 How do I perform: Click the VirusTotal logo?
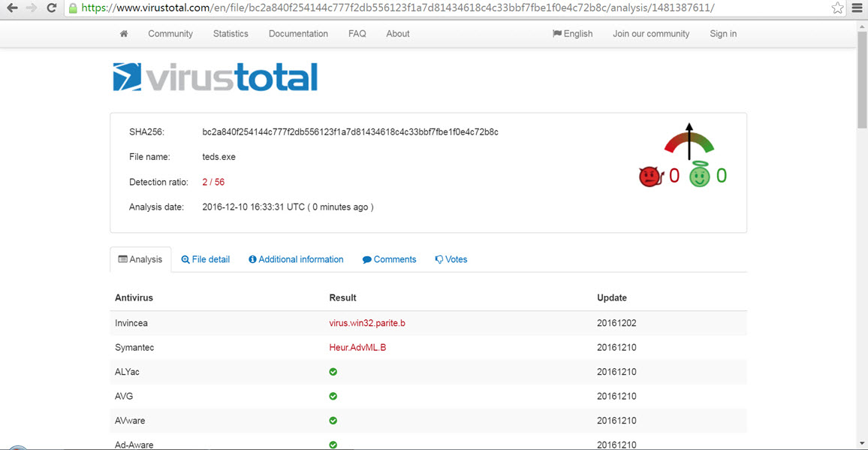215,77
